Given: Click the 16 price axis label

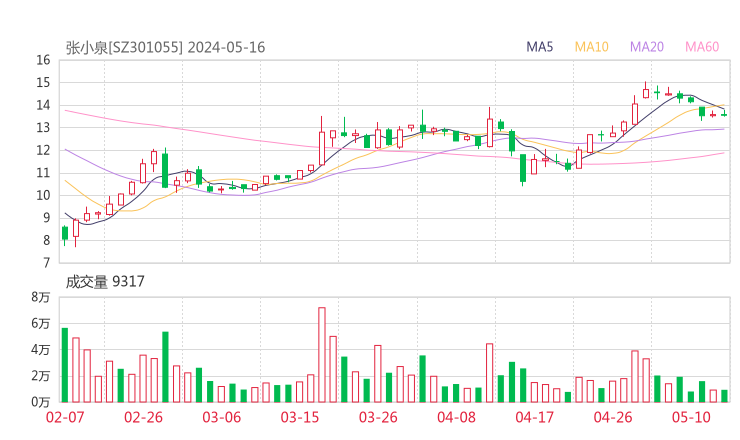Looking at the screenshot, I should 43,60.
